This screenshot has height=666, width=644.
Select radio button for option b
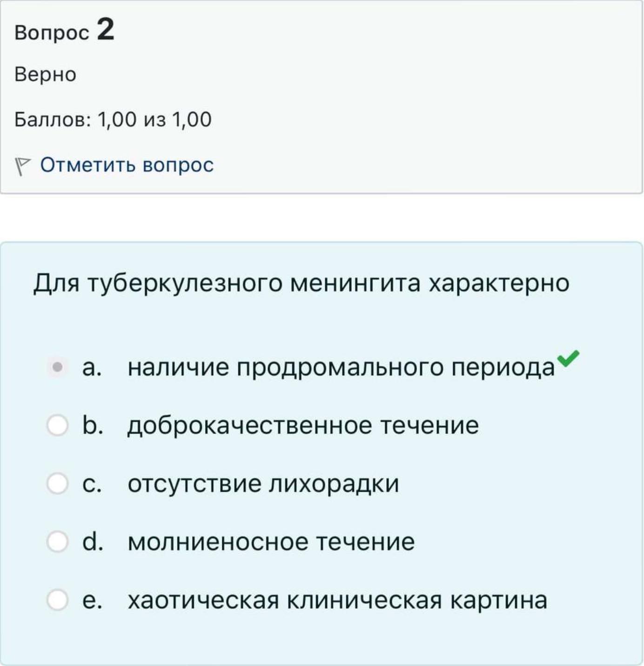point(57,425)
